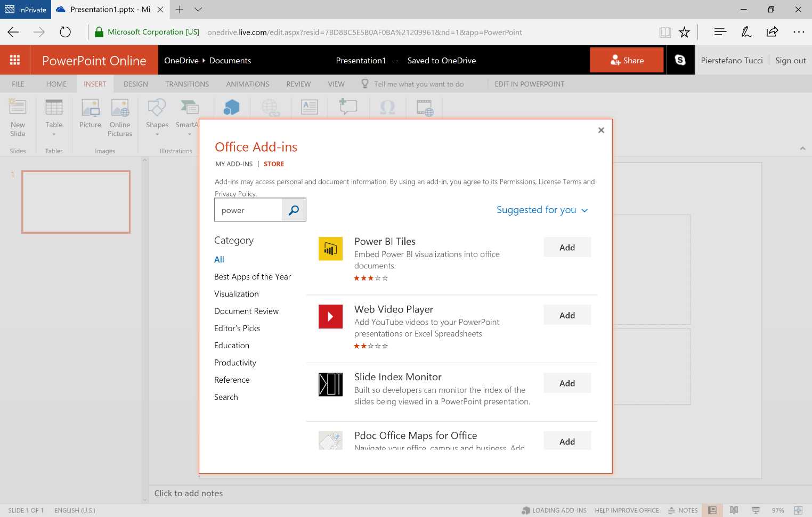Image resolution: width=812 pixels, height=517 pixels.
Task: Toggle the Notes pane in the status bar
Action: [683, 510]
